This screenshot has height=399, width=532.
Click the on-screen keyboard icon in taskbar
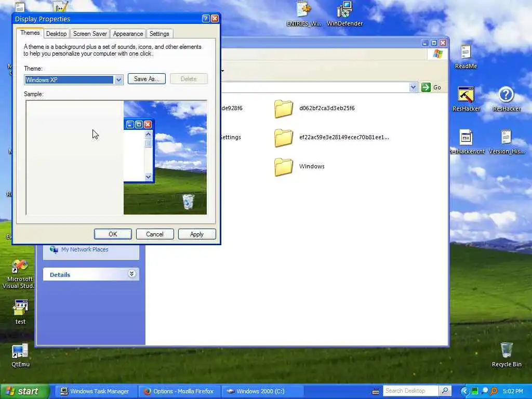pos(375,392)
